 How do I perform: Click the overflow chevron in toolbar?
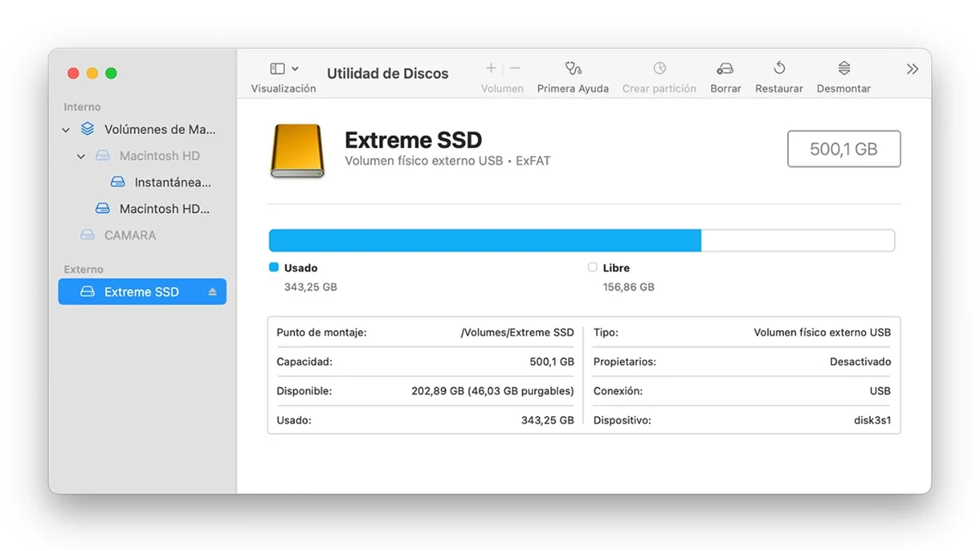tap(912, 69)
